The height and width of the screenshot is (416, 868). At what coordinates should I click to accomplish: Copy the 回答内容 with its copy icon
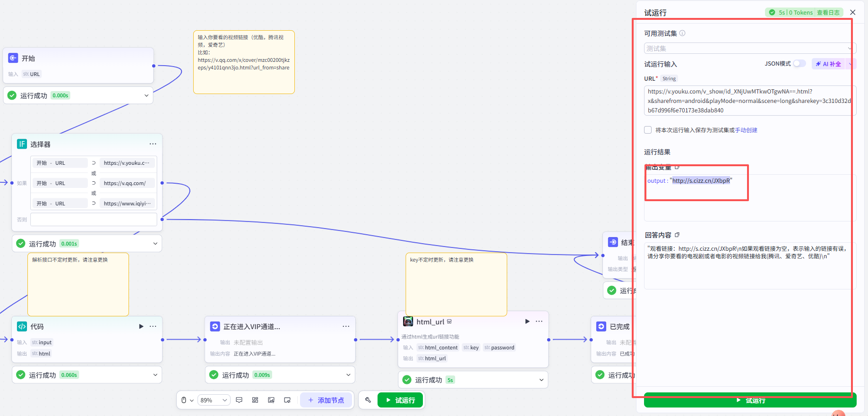[x=677, y=235]
